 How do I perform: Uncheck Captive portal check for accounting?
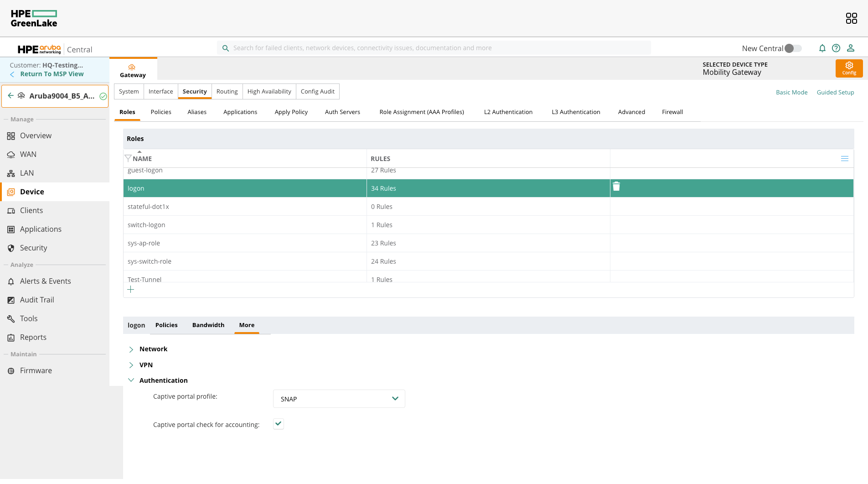[x=279, y=424]
